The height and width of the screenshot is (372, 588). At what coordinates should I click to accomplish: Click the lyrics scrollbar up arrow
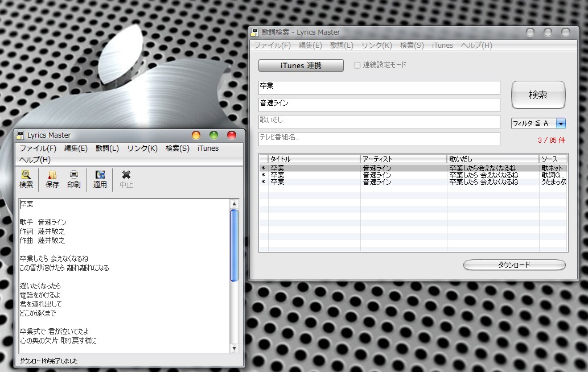coord(234,204)
